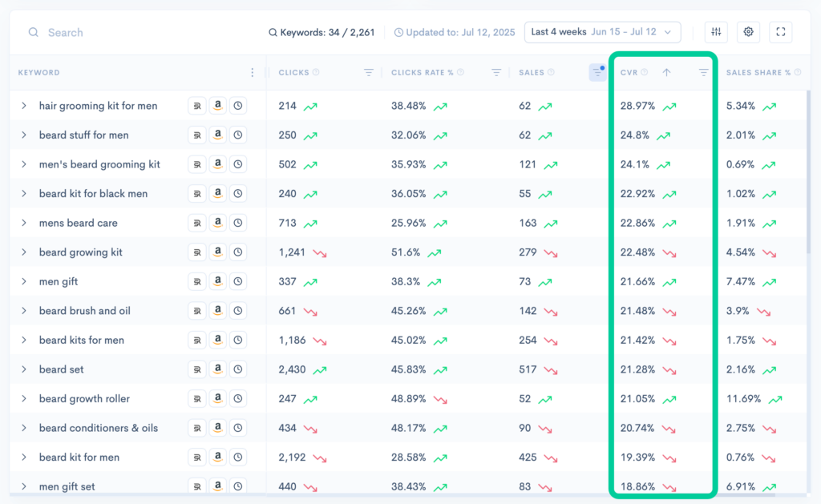The height and width of the screenshot is (504, 821).
Task: Click the 1,241 clicks value
Action: pyautogui.click(x=292, y=252)
